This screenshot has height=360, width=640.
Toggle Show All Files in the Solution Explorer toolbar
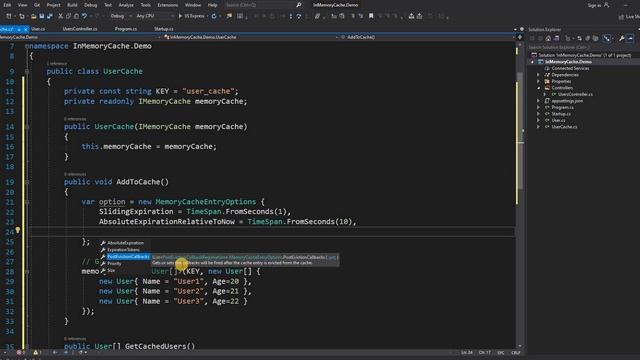click(596, 38)
